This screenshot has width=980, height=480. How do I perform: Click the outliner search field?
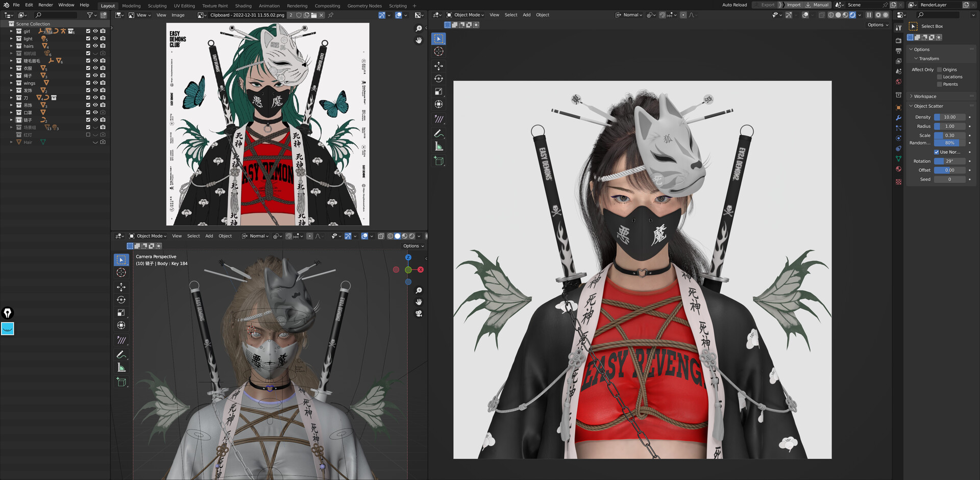56,15
